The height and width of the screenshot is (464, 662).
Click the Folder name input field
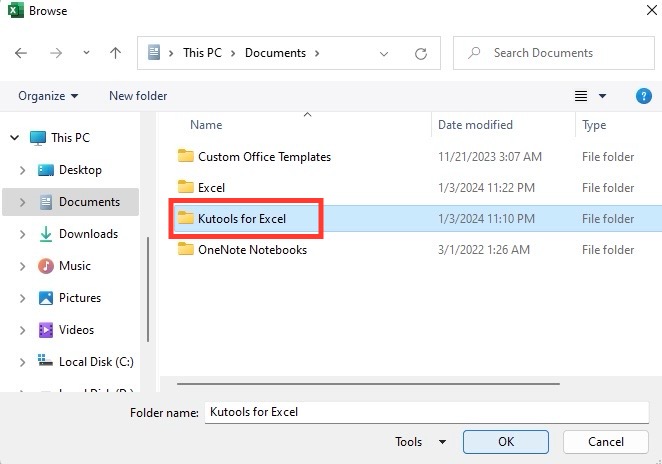[x=426, y=412]
